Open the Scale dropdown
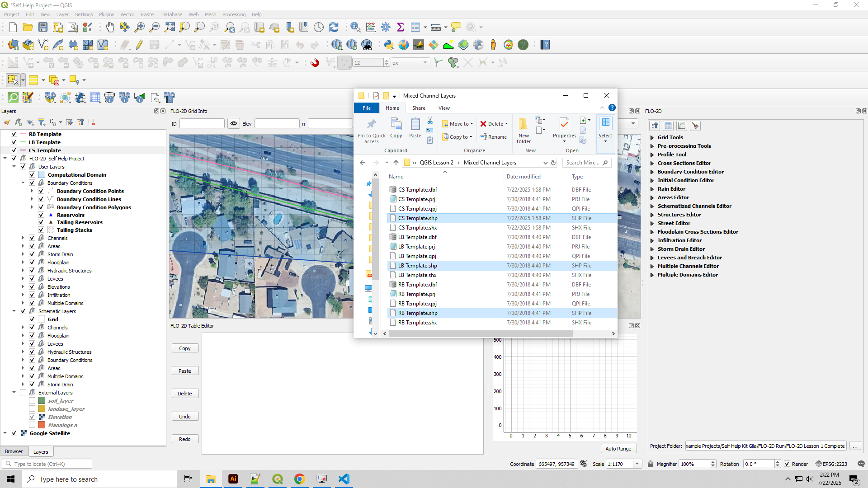The height and width of the screenshot is (488, 868). (637, 464)
